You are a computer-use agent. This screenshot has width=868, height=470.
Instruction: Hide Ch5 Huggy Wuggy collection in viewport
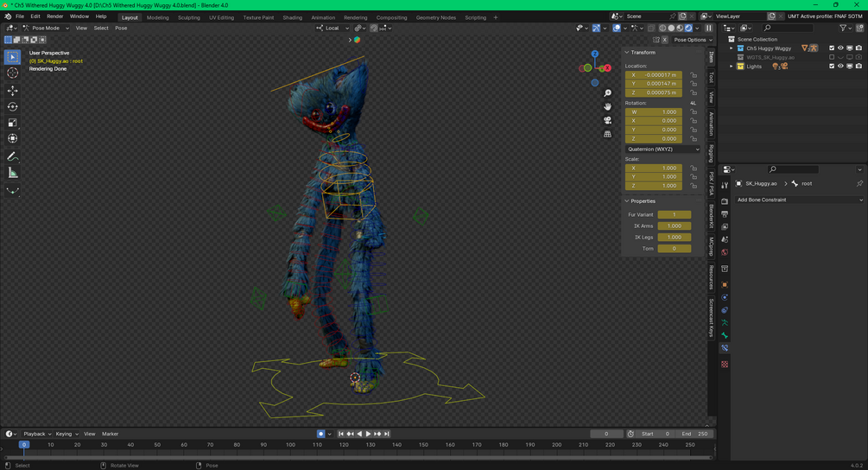(x=840, y=48)
